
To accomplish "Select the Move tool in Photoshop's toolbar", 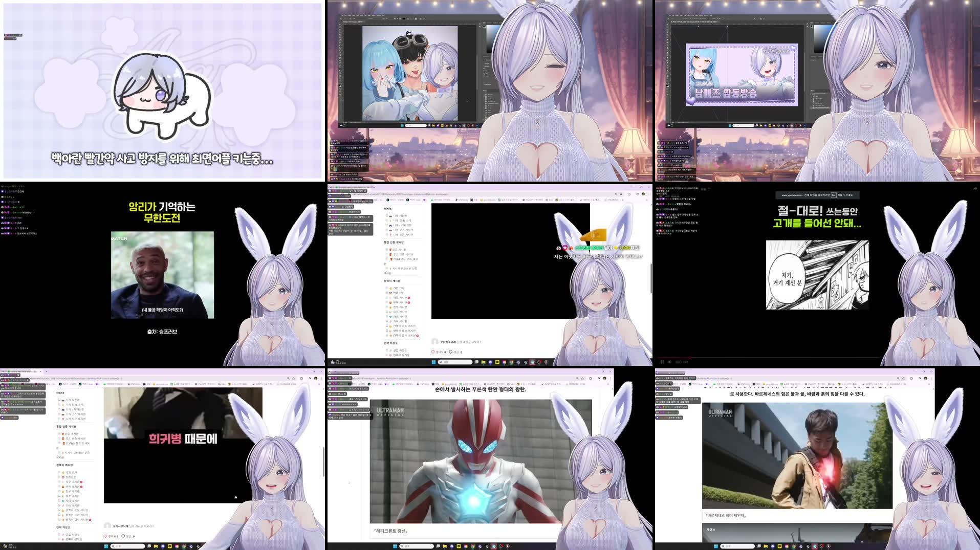I will coord(339,24).
